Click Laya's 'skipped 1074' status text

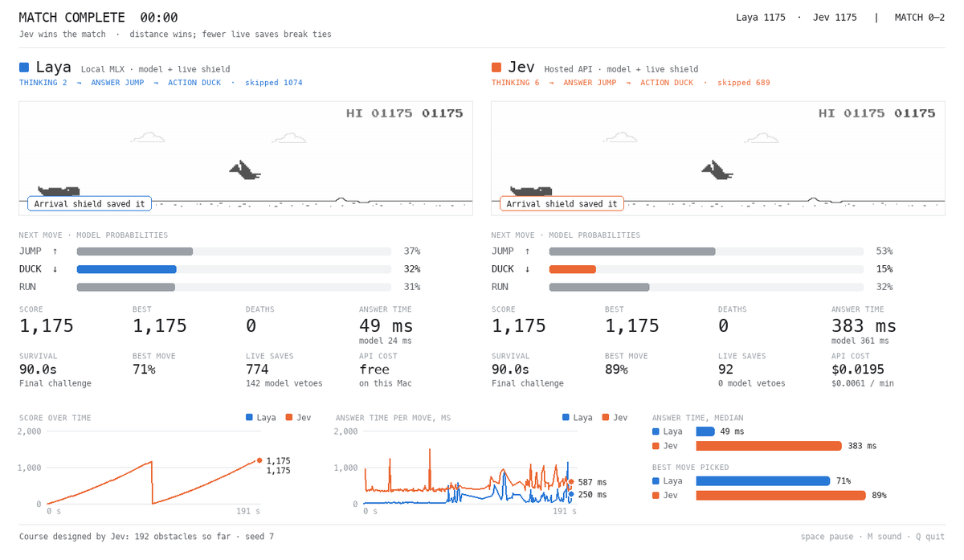pos(274,83)
